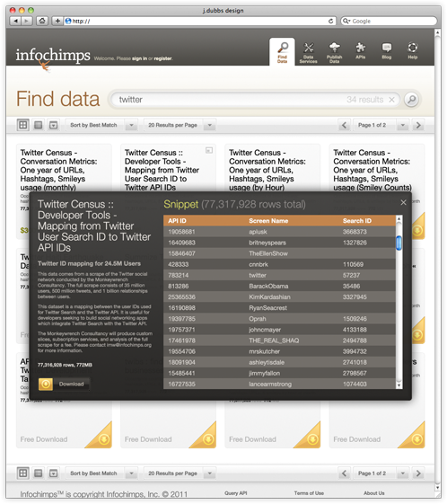Close the Snippet popup
This screenshot has height=504, width=447.
[x=403, y=202]
